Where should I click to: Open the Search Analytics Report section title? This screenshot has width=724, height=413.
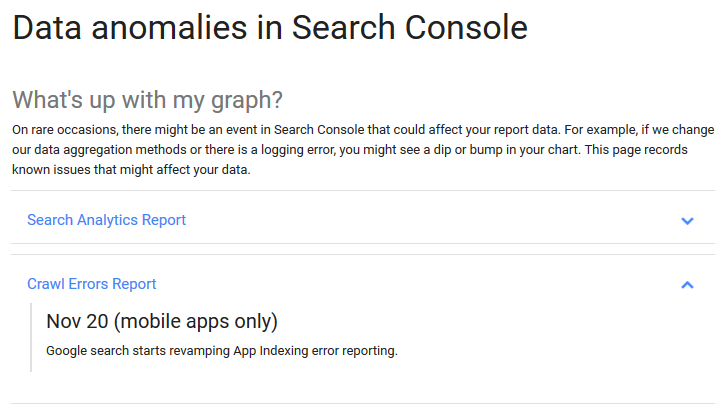106,220
